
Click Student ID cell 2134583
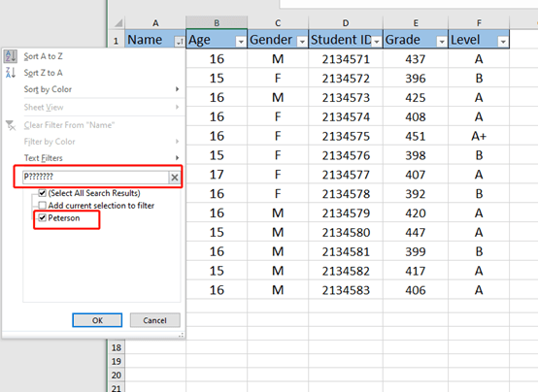(x=346, y=290)
